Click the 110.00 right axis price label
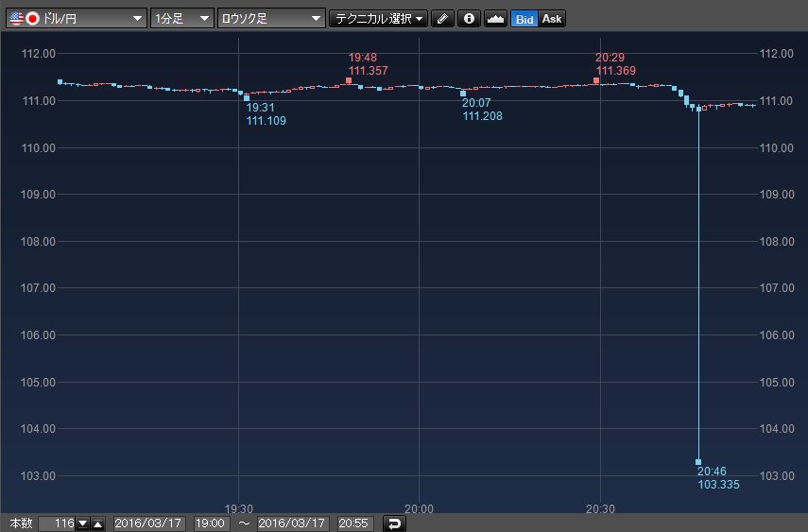The height and width of the screenshot is (532, 808). click(777, 148)
